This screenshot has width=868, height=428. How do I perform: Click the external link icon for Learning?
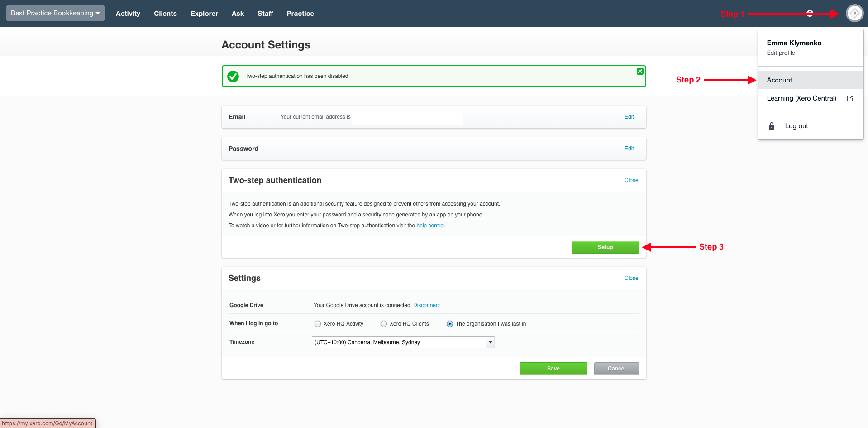850,98
